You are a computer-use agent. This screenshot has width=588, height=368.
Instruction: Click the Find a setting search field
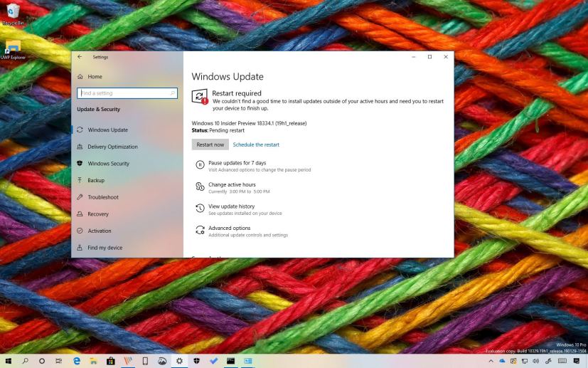[127, 93]
